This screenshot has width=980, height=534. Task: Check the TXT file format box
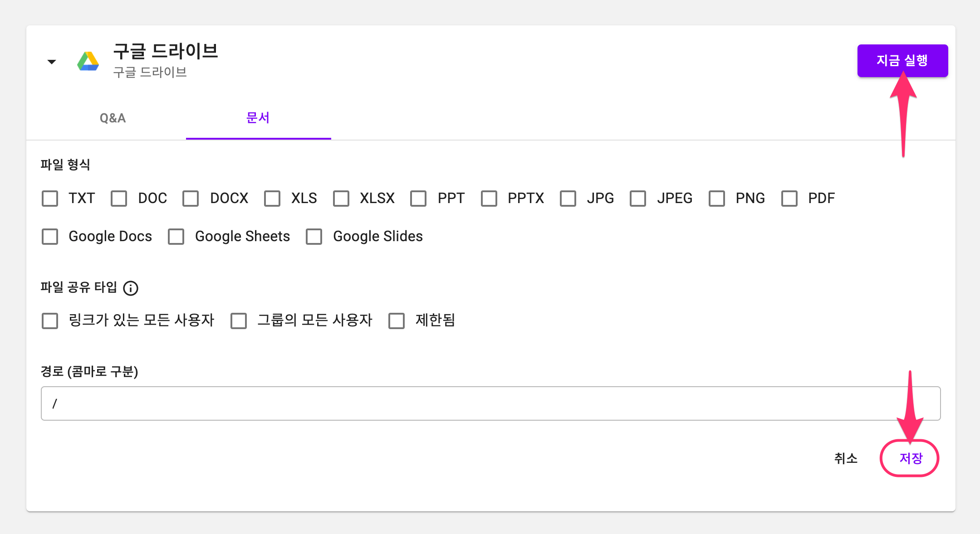(50, 199)
